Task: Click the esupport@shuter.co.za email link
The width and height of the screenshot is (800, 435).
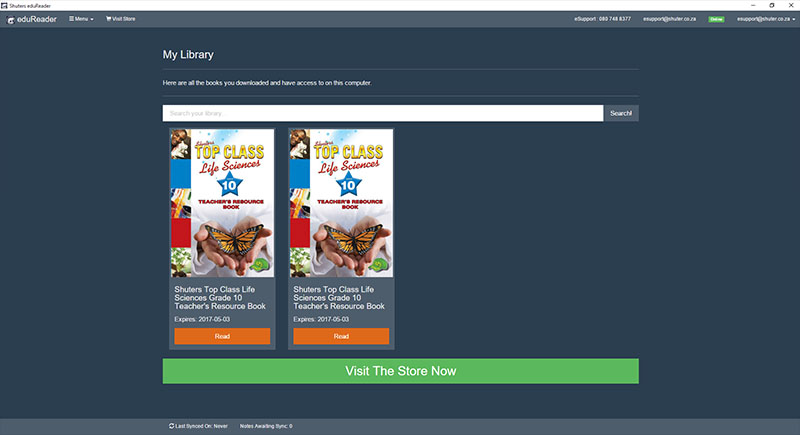Action: tap(669, 19)
